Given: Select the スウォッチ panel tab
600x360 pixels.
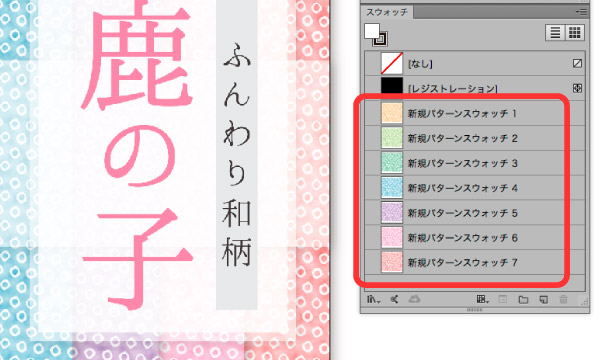Looking at the screenshot, I should pyautogui.click(x=387, y=12).
